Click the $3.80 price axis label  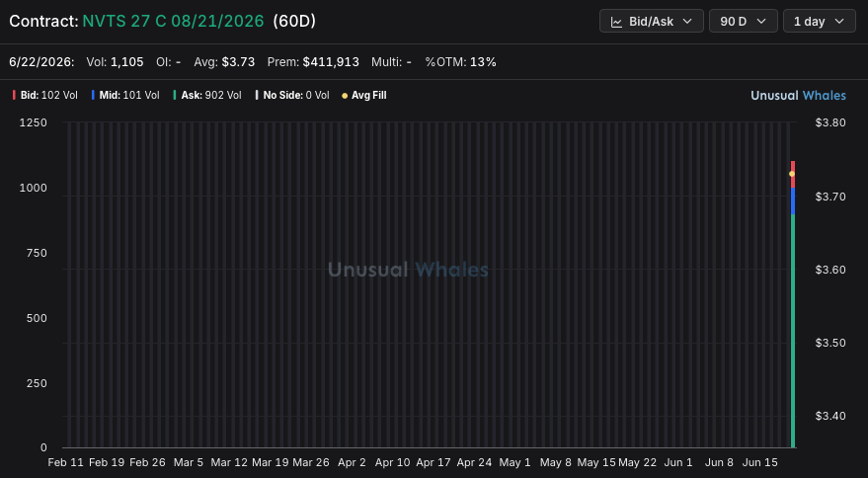pos(830,122)
